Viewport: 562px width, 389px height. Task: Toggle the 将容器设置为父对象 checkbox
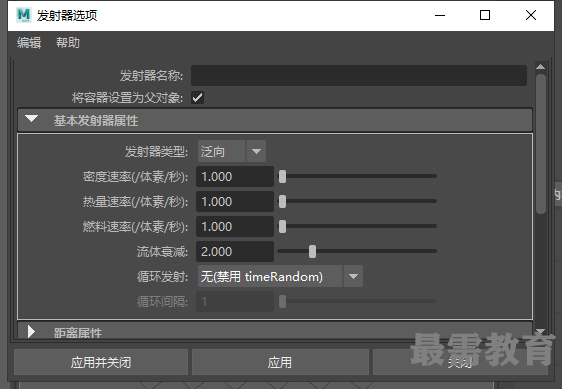[x=197, y=98]
